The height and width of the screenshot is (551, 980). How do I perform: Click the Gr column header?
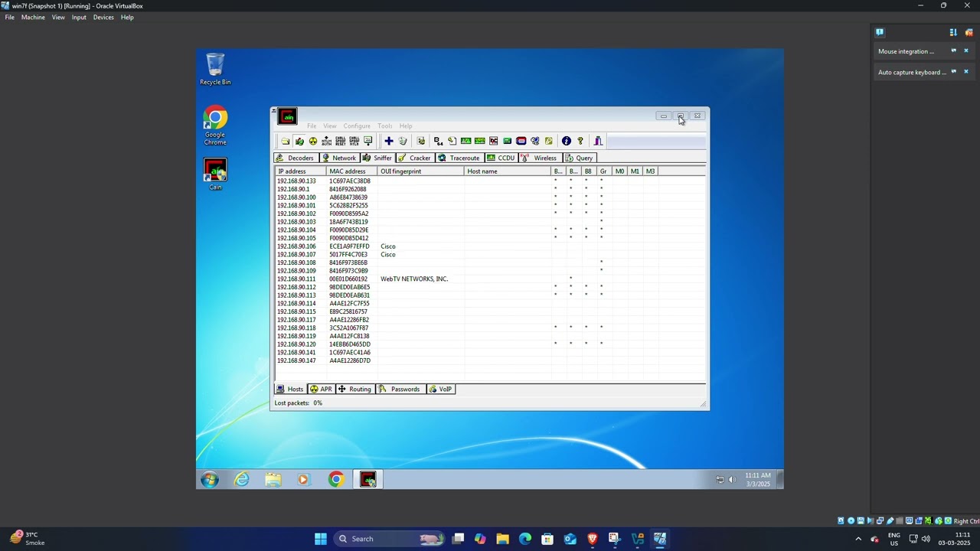pos(604,171)
